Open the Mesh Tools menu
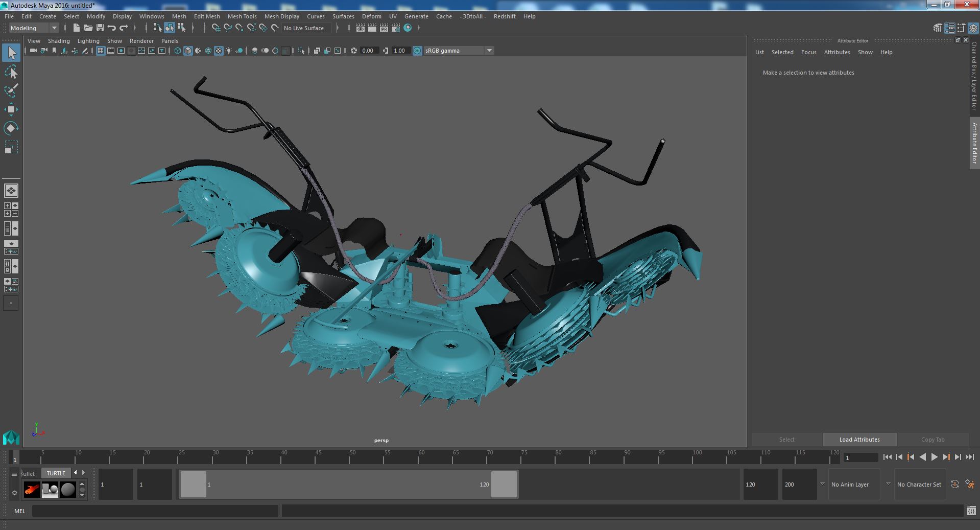The height and width of the screenshot is (530, 980). coord(242,16)
